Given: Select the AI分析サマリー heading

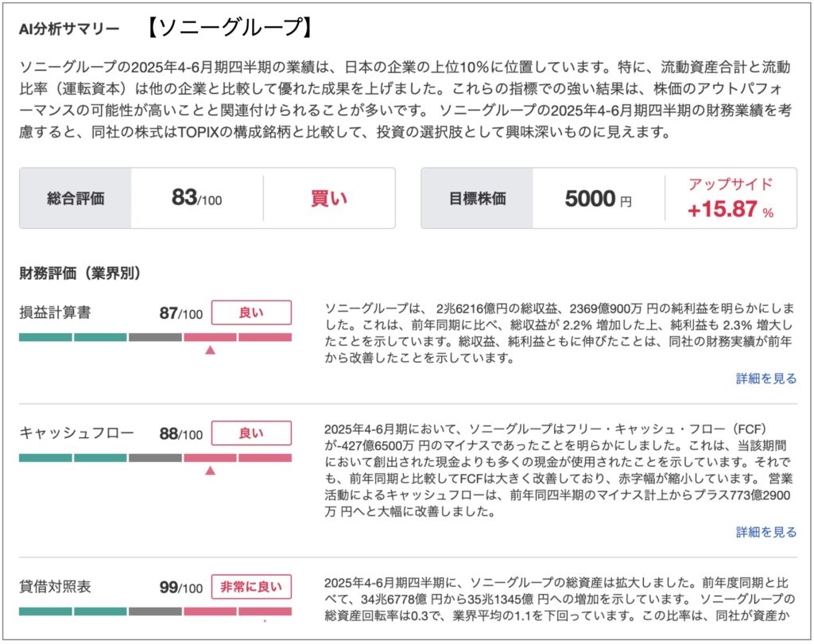Looking at the screenshot, I should 69,29.
